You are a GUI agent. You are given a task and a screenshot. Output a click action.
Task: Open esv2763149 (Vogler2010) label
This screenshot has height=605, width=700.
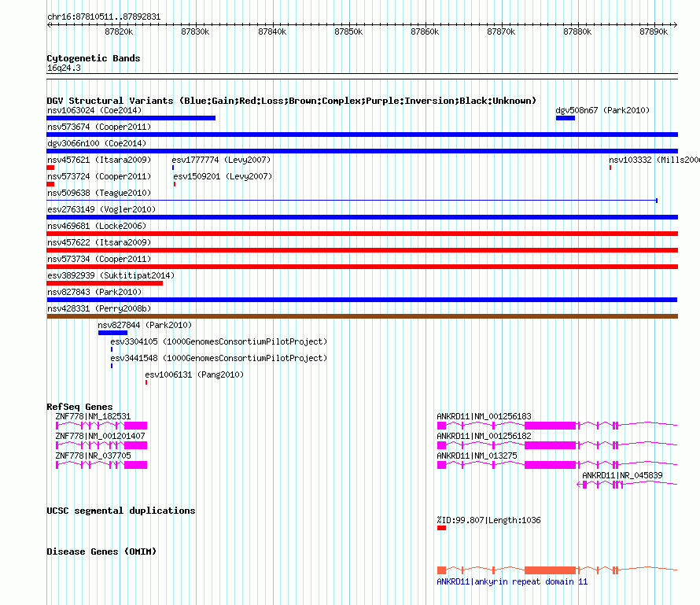tap(101, 209)
